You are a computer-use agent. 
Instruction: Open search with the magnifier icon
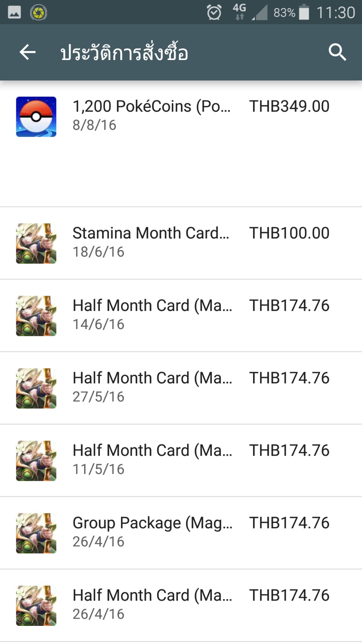tap(337, 52)
